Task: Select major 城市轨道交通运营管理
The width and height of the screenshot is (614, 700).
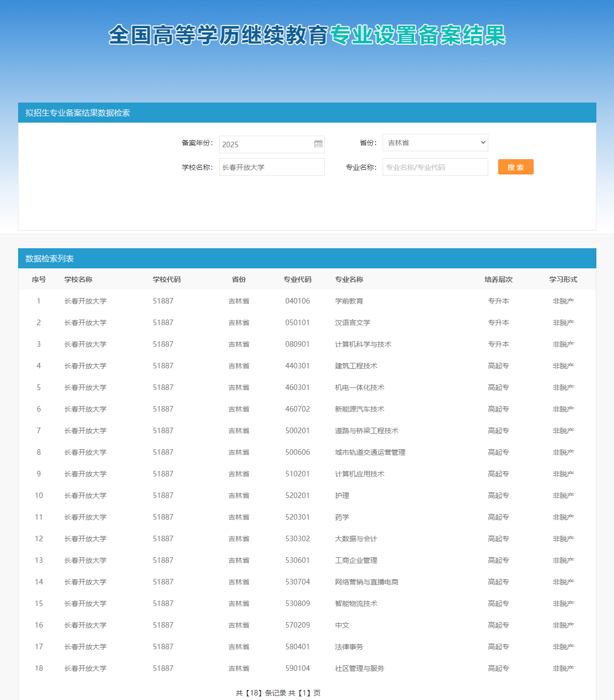Action: tap(371, 452)
